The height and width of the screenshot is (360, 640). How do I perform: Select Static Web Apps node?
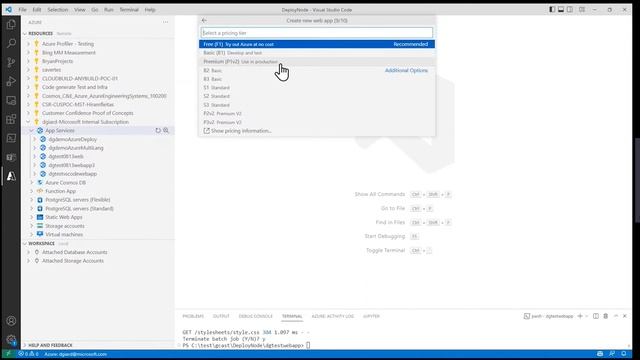click(64, 217)
